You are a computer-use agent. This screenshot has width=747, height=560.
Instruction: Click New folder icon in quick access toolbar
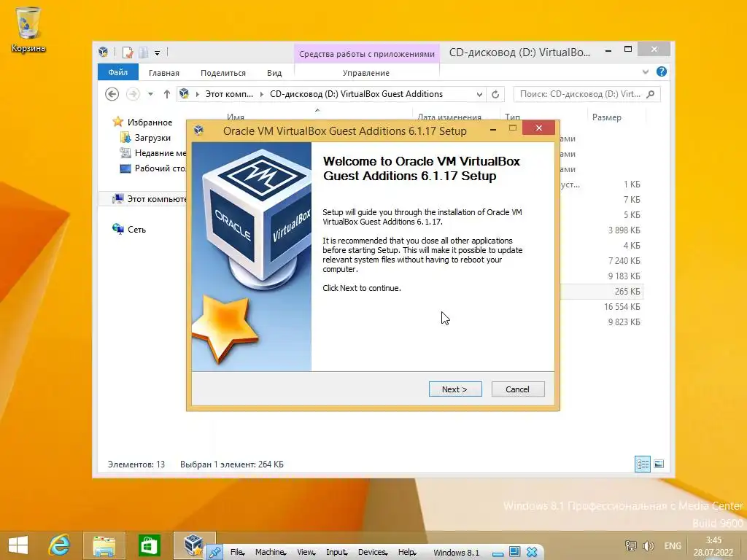(144, 52)
